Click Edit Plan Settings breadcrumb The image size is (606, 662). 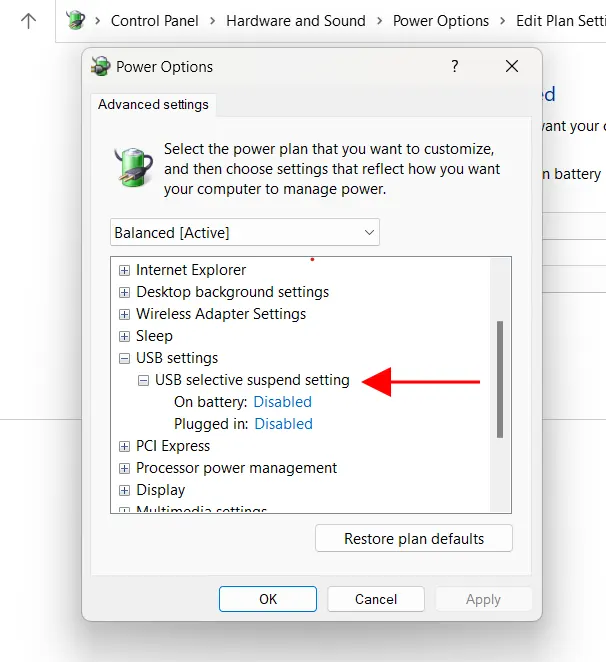561,21
